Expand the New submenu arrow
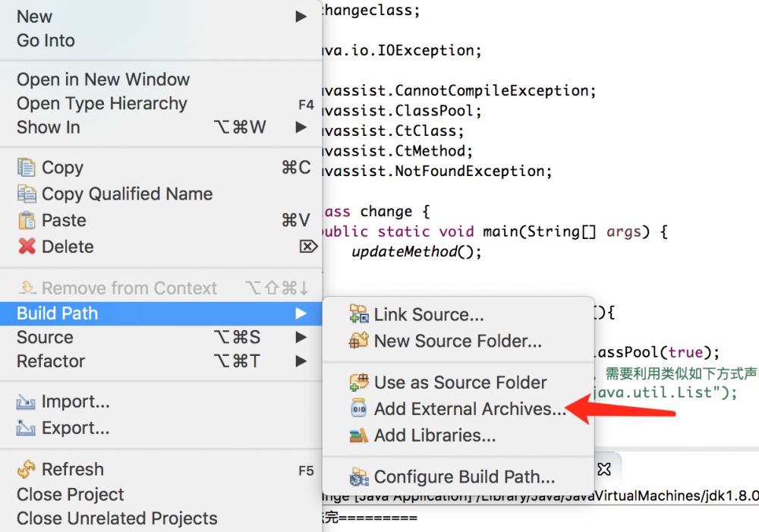The width and height of the screenshot is (759, 532). [301, 16]
